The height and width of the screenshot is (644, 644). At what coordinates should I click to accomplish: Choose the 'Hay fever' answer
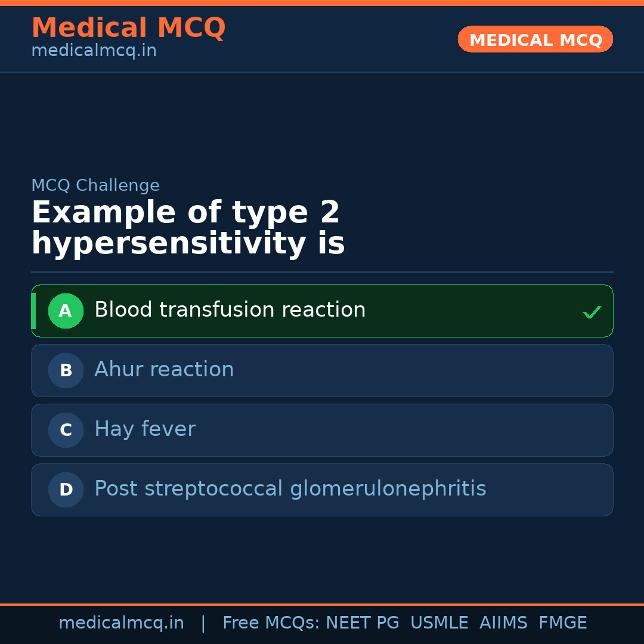click(145, 429)
